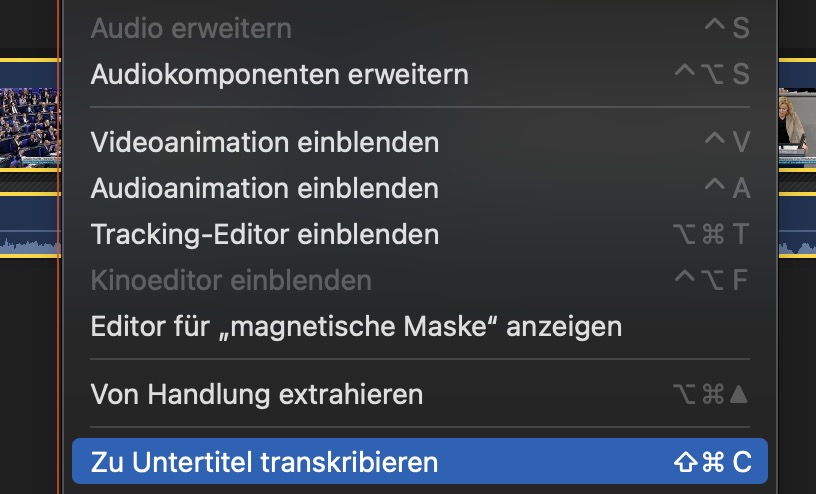Open Editor für „magnetische Maske“ anzeigen
Image resolution: width=816 pixels, height=494 pixels.
(356, 326)
